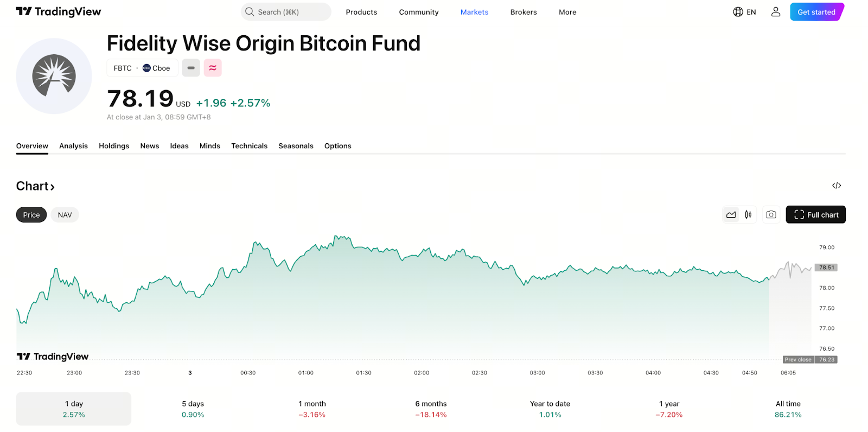This screenshot has height=432, width=868.
Task: Open the user profile icon
Action: [776, 12]
